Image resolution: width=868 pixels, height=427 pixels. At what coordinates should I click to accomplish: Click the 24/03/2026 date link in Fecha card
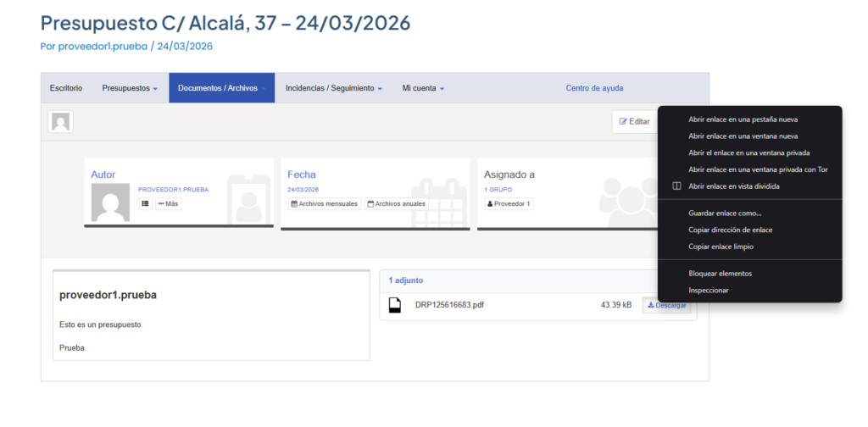pos(303,189)
